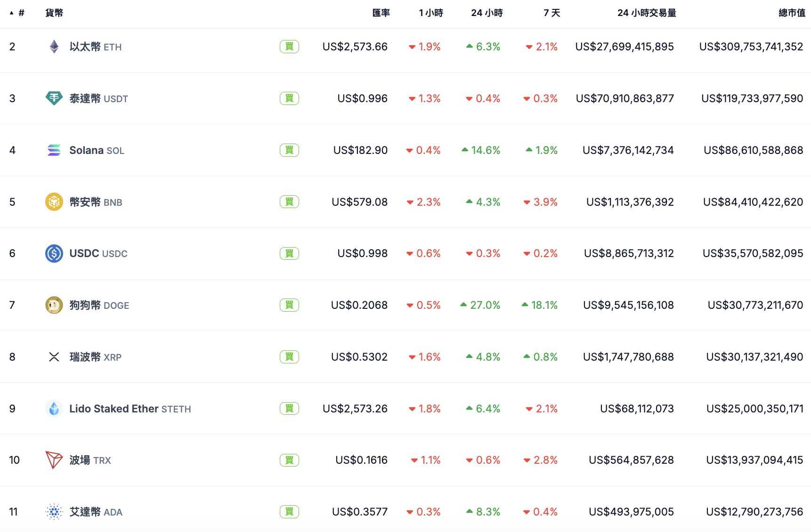Click the Dogecoin logo
The width and height of the screenshot is (811, 532).
tap(54, 305)
